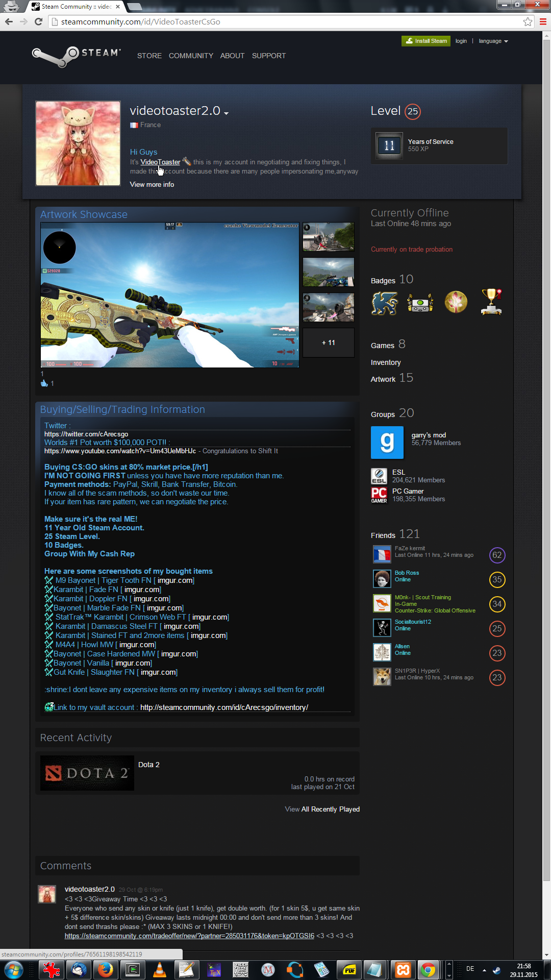
Task: Open the COMMUNITY menu
Action: pyautogui.click(x=191, y=56)
